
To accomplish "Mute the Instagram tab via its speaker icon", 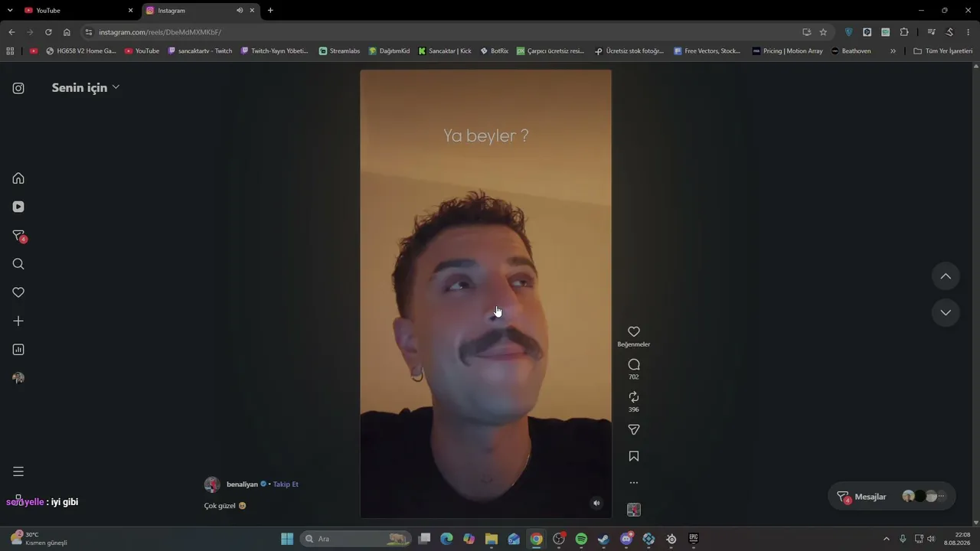I will coord(240,11).
